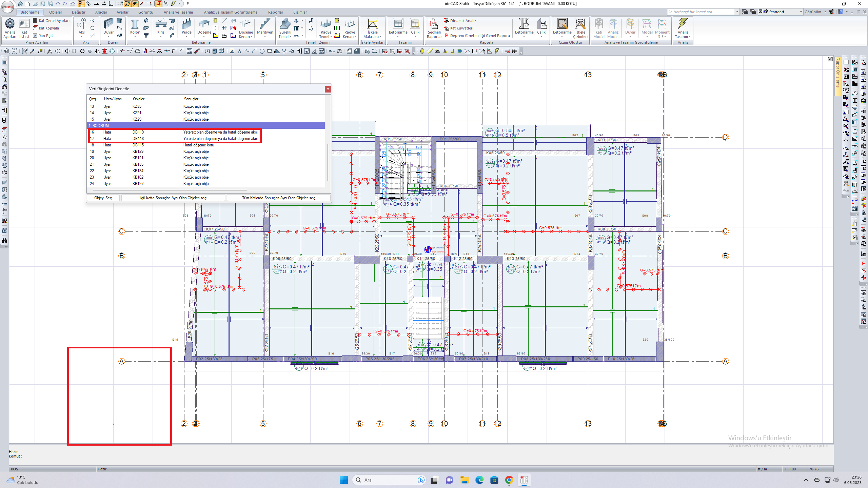Screen dimensions: 868x488
Task: Open Microsoft Edge from the taskbar
Action: click(479, 480)
